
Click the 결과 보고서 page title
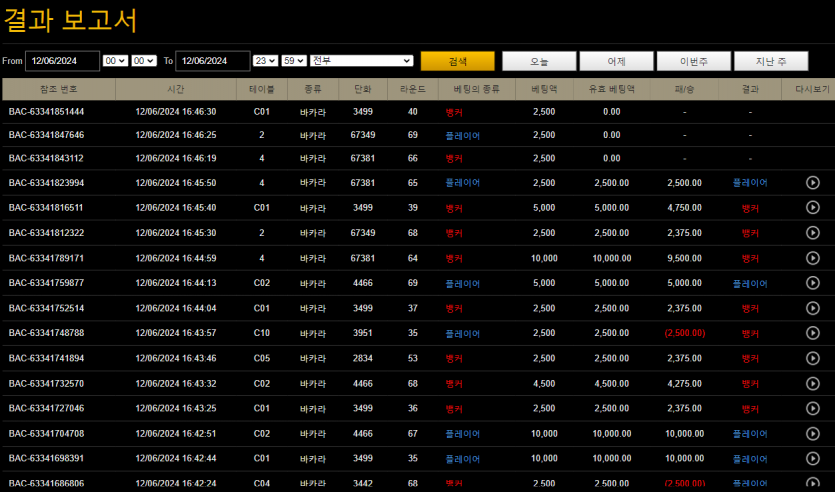tap(70, 21)
